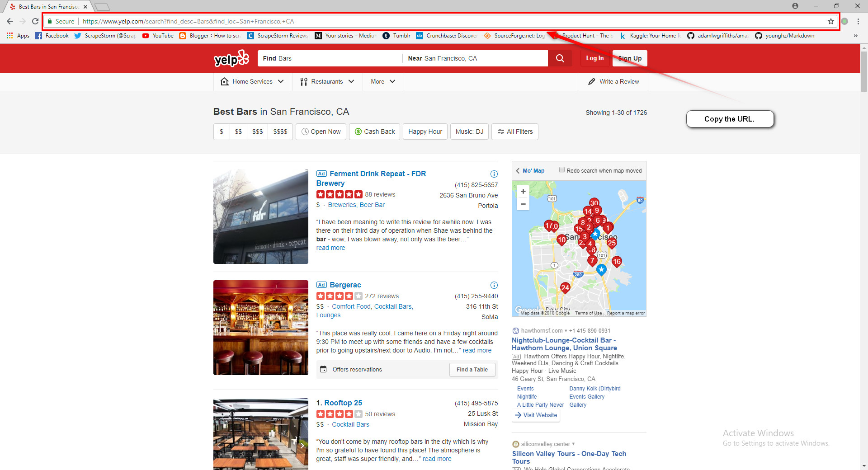Zoom in on the map with the plus button
The image size is (868, 470).
point(523,192)
